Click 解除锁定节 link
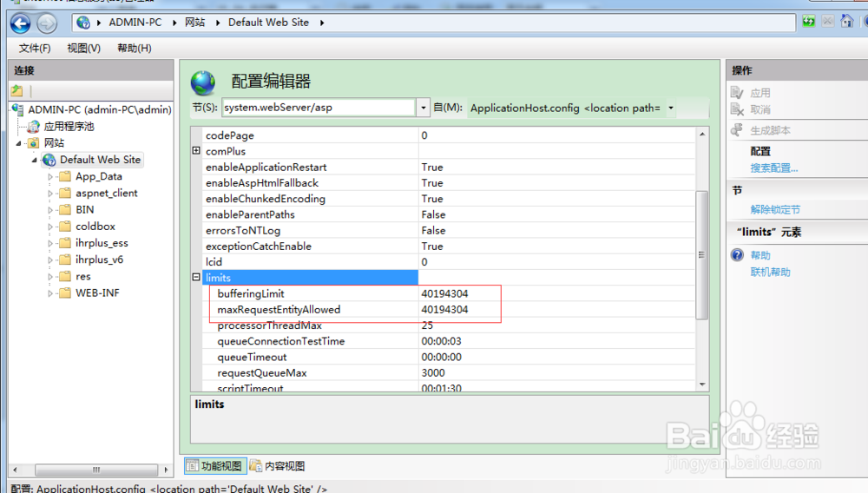Image resolution: width=868 pixels, height=493 pixels. point(775,210)
